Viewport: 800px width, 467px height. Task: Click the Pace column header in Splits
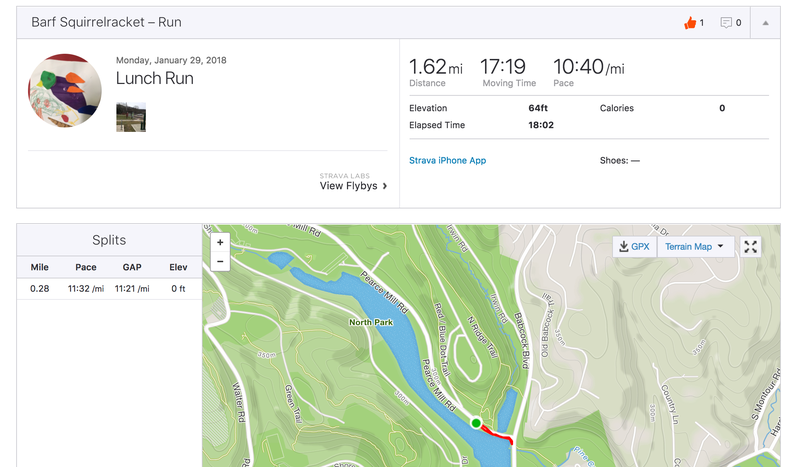point(86,267)
